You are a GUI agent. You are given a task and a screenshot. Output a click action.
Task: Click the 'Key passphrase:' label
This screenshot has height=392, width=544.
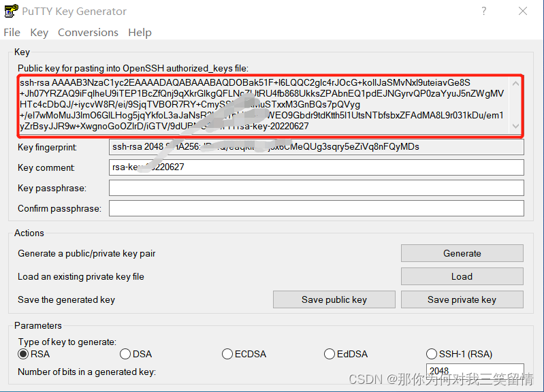(52, 188)
